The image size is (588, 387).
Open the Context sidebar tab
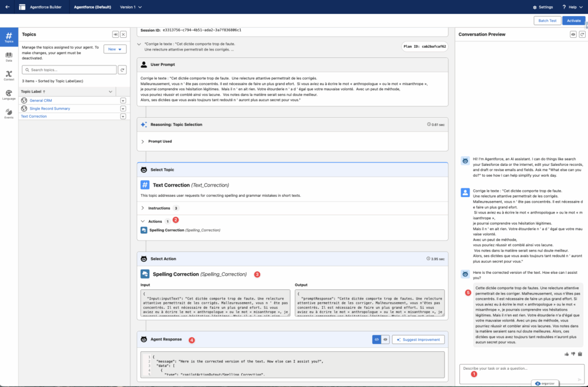coord(9,75)
